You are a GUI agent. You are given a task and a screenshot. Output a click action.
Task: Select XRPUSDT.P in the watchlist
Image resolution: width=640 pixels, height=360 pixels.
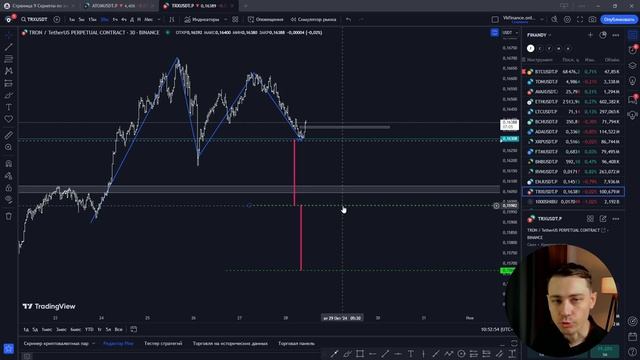[573, 142]
